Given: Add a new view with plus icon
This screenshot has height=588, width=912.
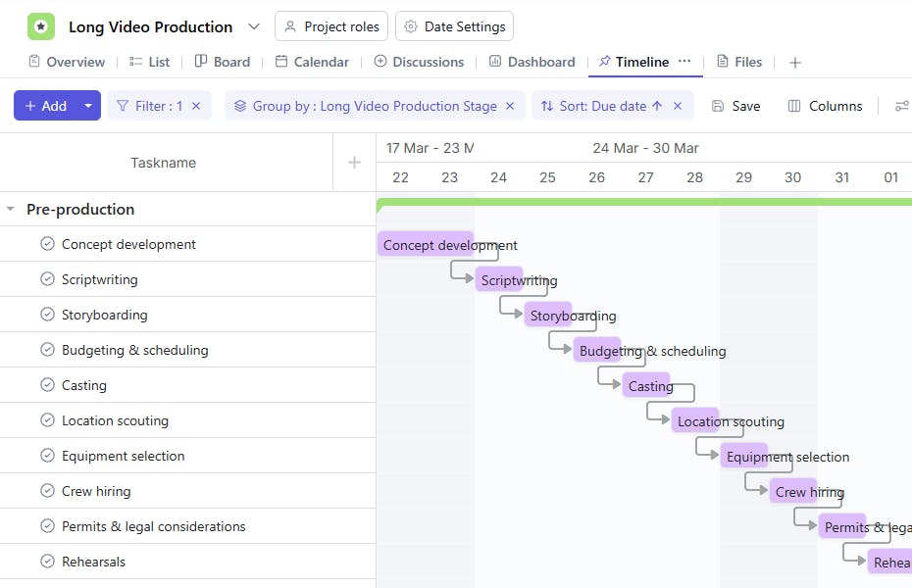Looking at the screenshot, I should coord(795,62).
